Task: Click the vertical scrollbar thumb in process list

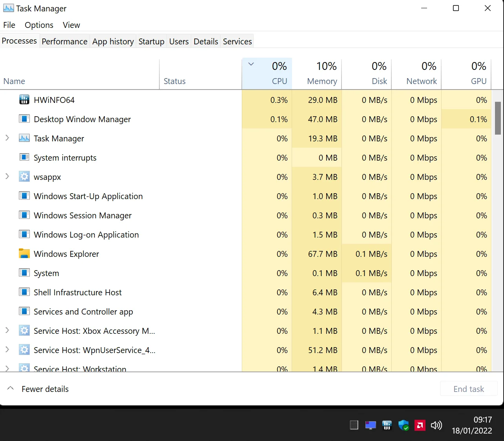Action: tap(498, 118)
